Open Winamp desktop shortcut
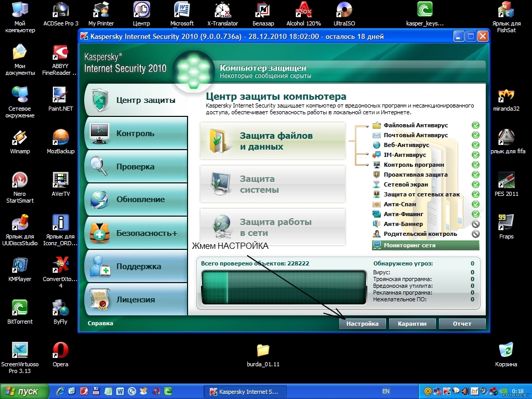The height and width of the screenshot is (399, 532). [20, 142]
